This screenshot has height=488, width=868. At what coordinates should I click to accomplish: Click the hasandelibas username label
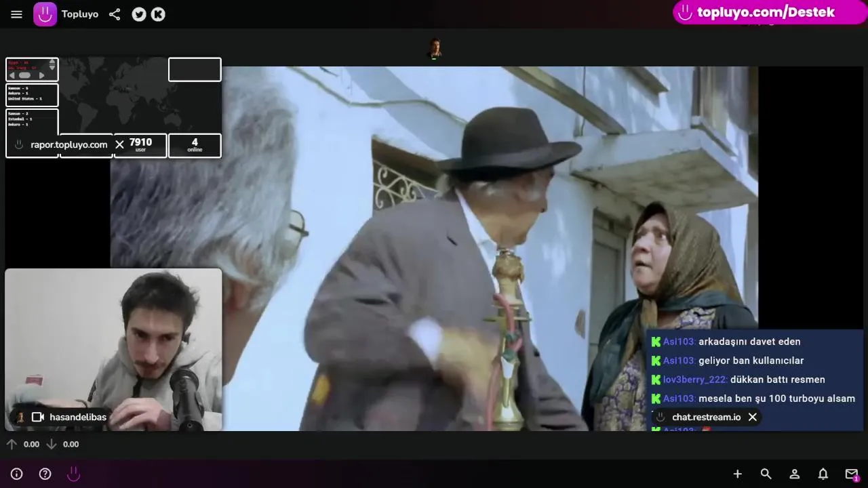[x=78, y=418]
